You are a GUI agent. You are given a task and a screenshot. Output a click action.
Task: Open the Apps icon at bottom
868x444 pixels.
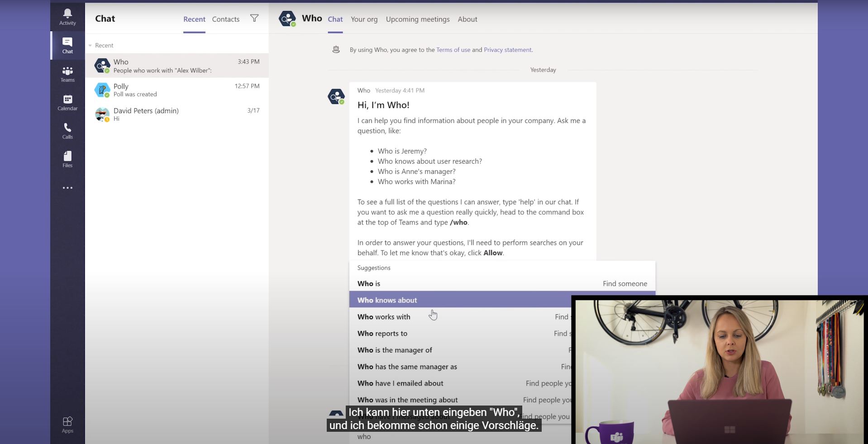[x=67, y=424]
